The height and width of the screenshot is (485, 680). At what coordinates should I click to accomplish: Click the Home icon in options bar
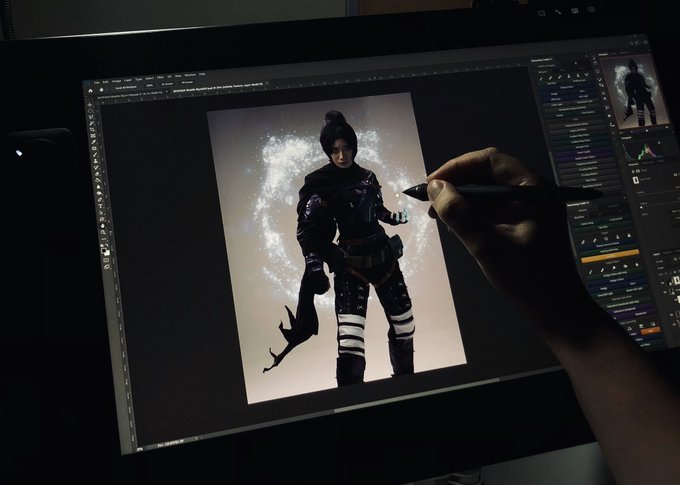90,91
